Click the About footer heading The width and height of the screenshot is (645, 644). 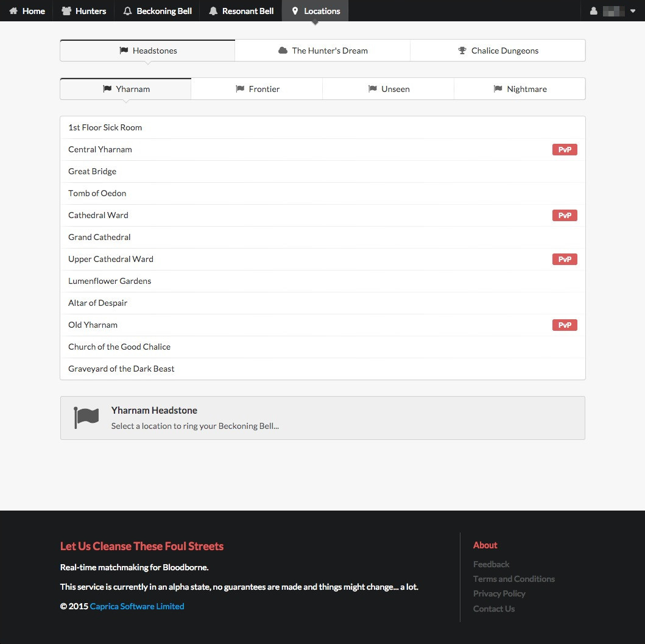click(485, 545)
